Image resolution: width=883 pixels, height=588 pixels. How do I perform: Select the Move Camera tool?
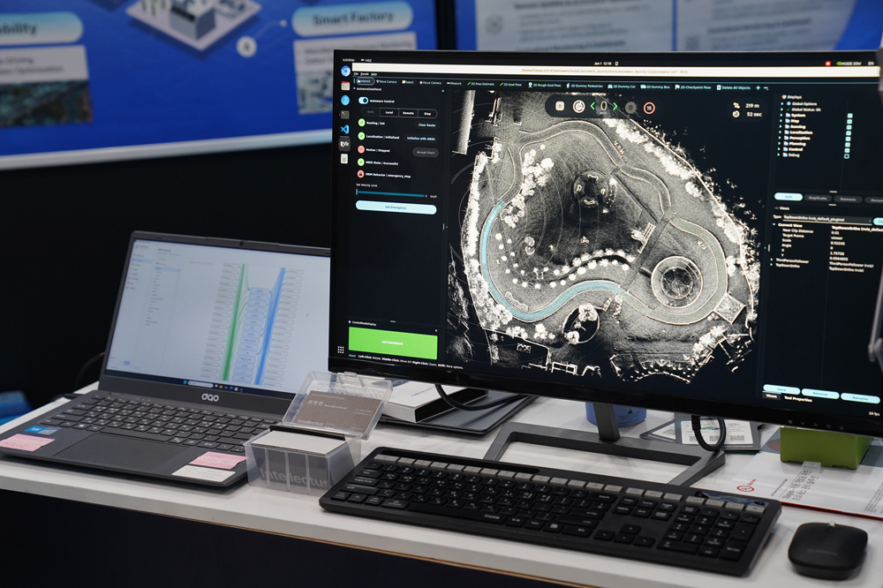[x=387, y=81]
